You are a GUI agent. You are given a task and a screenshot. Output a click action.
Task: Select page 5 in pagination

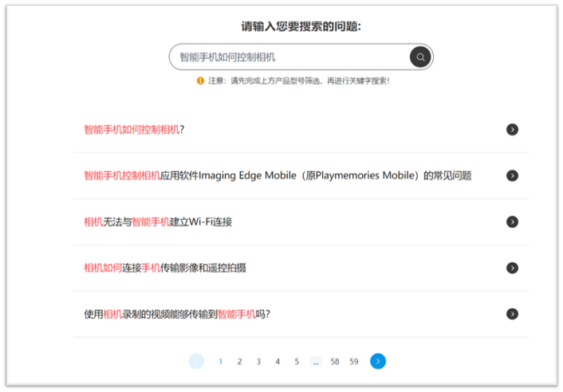297,362
